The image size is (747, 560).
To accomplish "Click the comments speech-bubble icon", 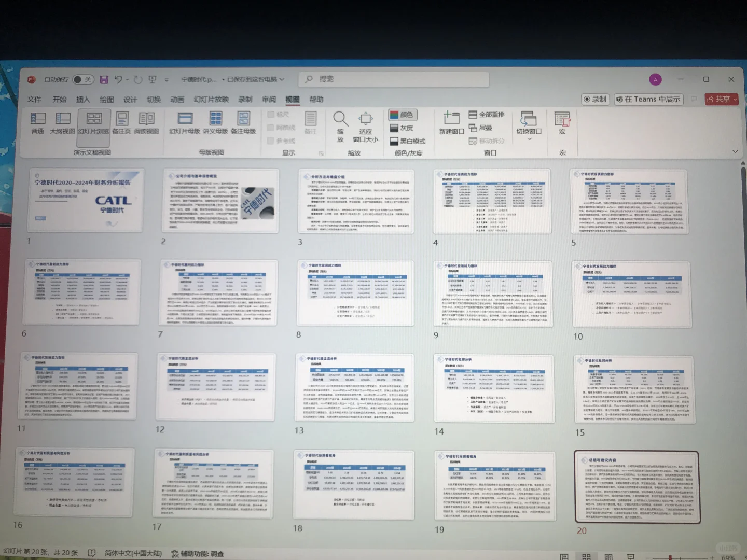I will tap(694, 99).
